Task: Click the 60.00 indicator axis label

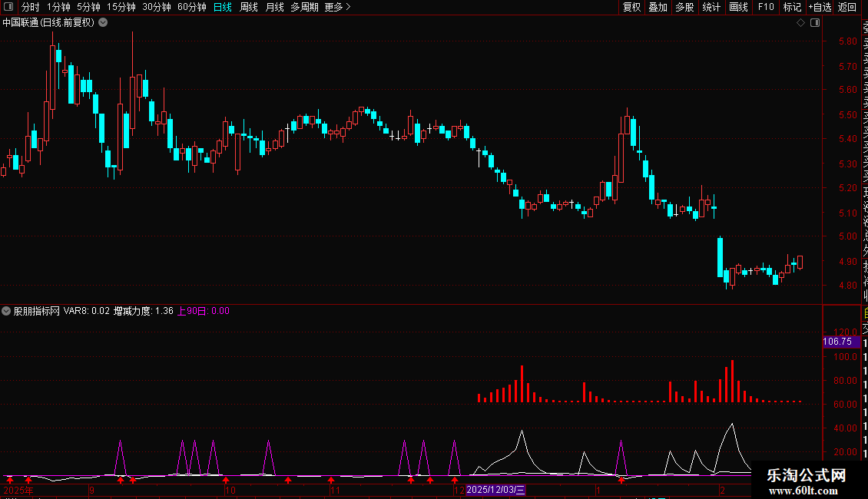Action: [845, 405]
